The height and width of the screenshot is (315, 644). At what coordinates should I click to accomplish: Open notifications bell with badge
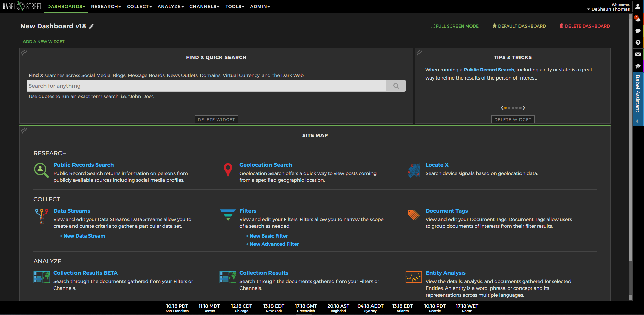637,19
